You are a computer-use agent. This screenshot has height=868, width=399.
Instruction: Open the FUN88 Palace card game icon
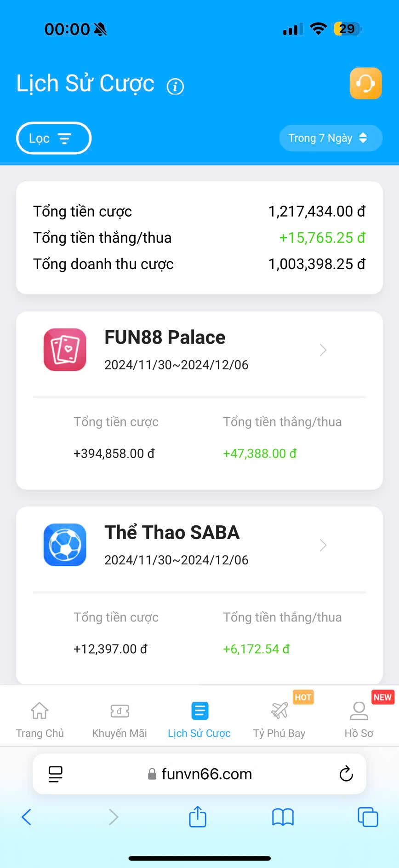[x=65, y=350]
